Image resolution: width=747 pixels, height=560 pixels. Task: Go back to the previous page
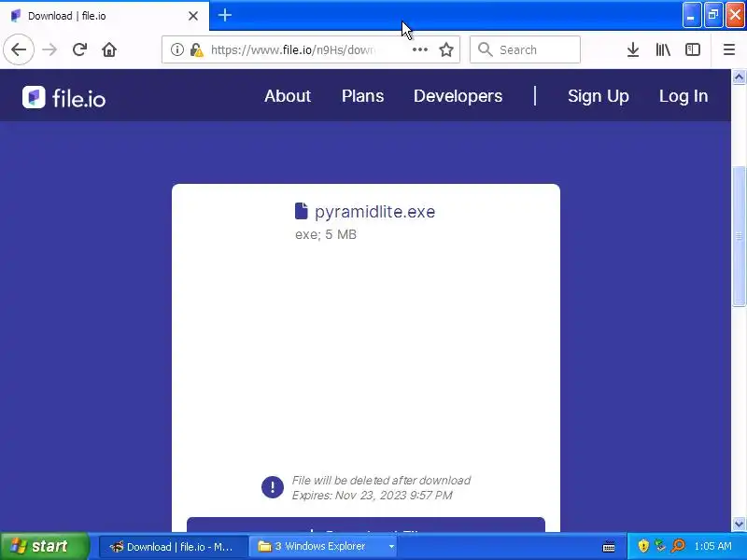pyautogui.click(x=19, y=49)
